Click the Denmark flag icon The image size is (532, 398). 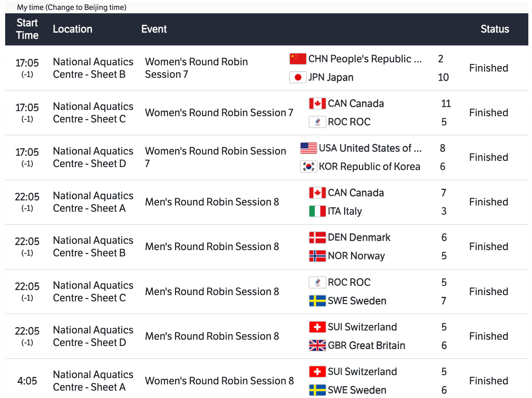[x=317, y=237]
